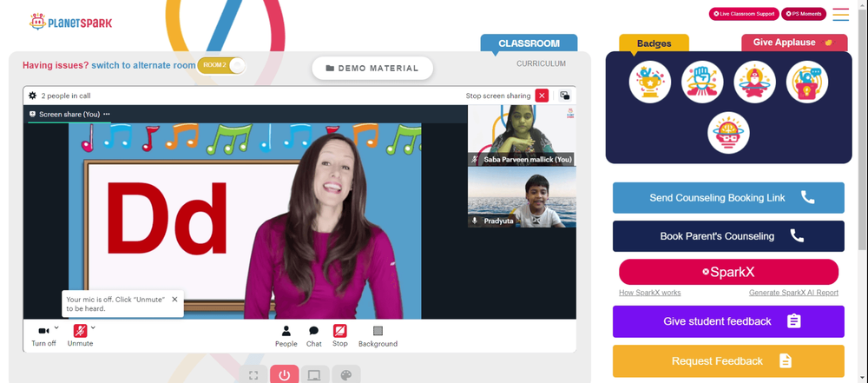Click the PlanetSpark logo

coord(70,23)
